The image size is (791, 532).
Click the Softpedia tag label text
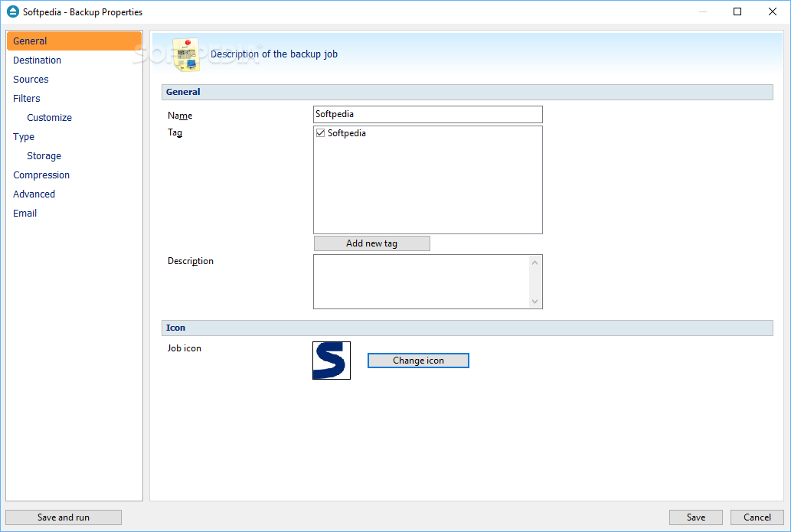[x=347, y=133]
